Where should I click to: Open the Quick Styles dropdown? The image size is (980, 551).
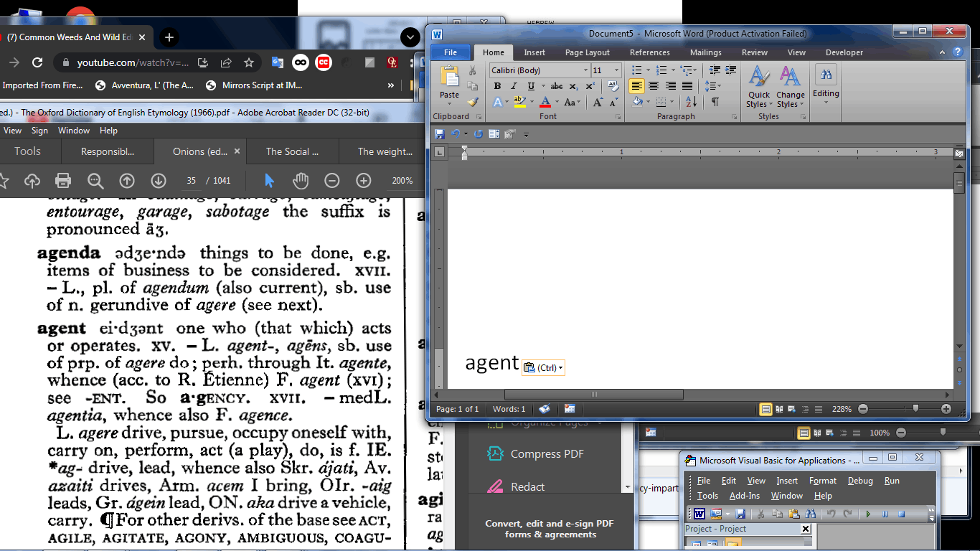tap(759, 87)
